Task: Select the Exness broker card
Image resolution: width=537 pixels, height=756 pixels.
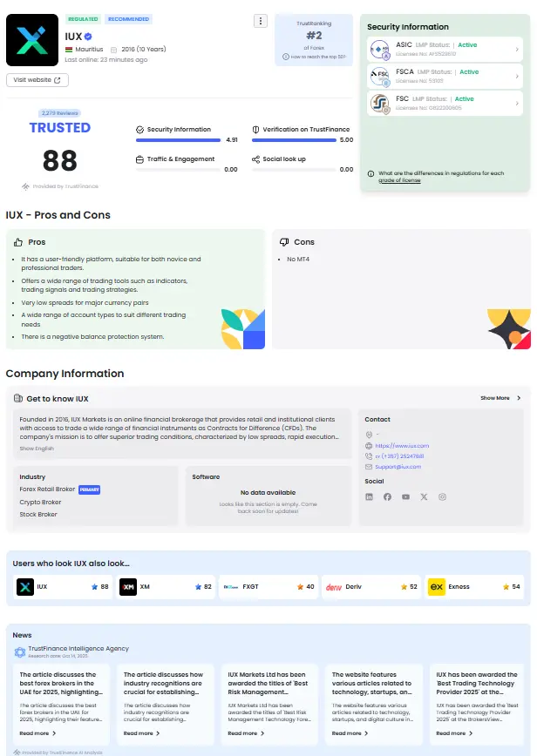Action: pos(474,587)
